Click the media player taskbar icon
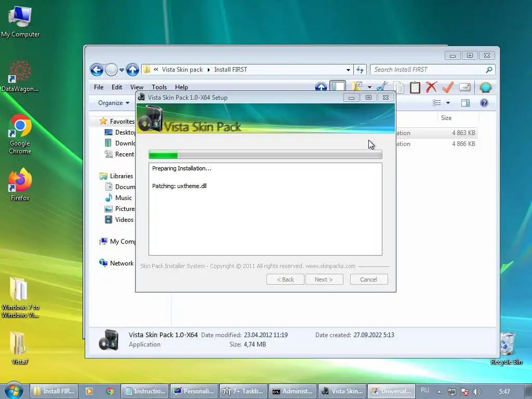The width and height of the screenshot is (532, 399). tap(89, 391)
